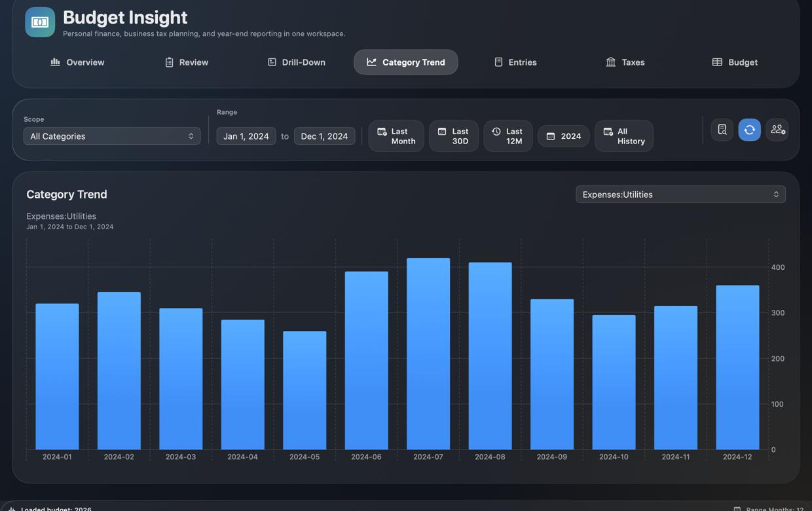
Task: Click the 2024-03 bar in the chart
Action: click(x=181, y=379)
